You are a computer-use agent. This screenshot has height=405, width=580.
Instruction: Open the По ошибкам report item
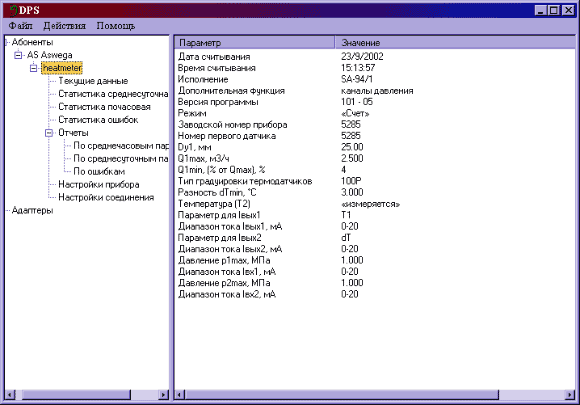(99, 172)
